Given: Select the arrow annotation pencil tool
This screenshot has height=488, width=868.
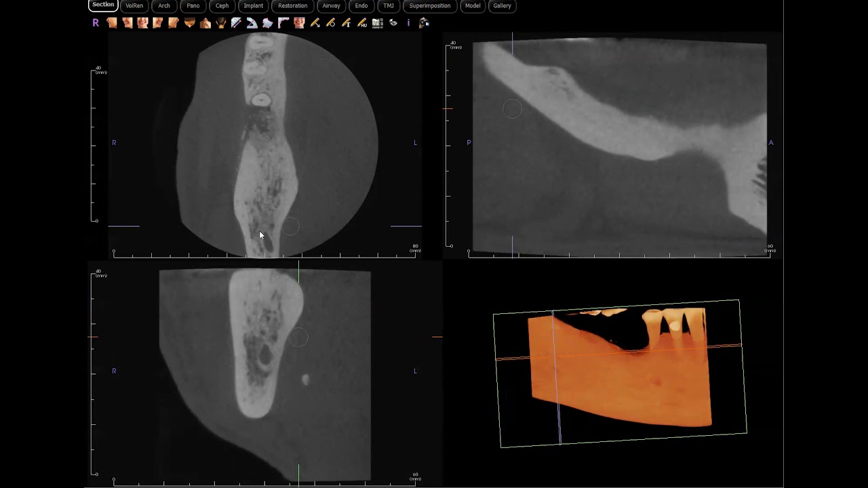Looking at the screenshot, I should pos(315,22).
